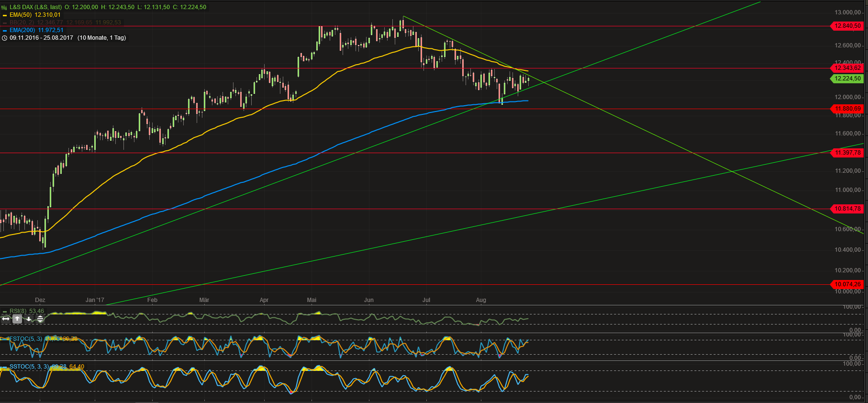Select the 10.814,78 horizontal line price tag

(847, 209)
